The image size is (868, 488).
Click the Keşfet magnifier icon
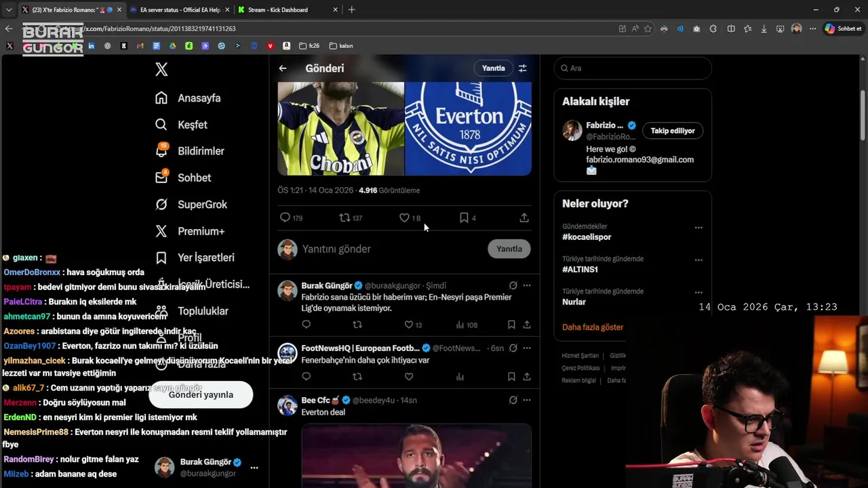tap(161, 125)
